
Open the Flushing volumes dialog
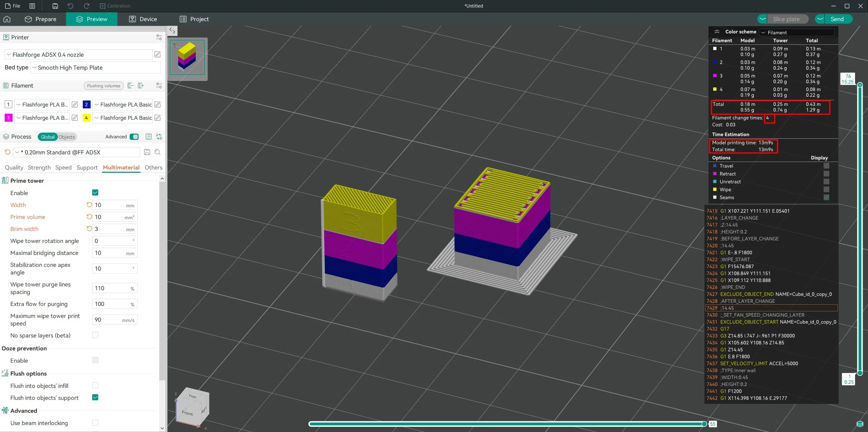coord(103,86)
